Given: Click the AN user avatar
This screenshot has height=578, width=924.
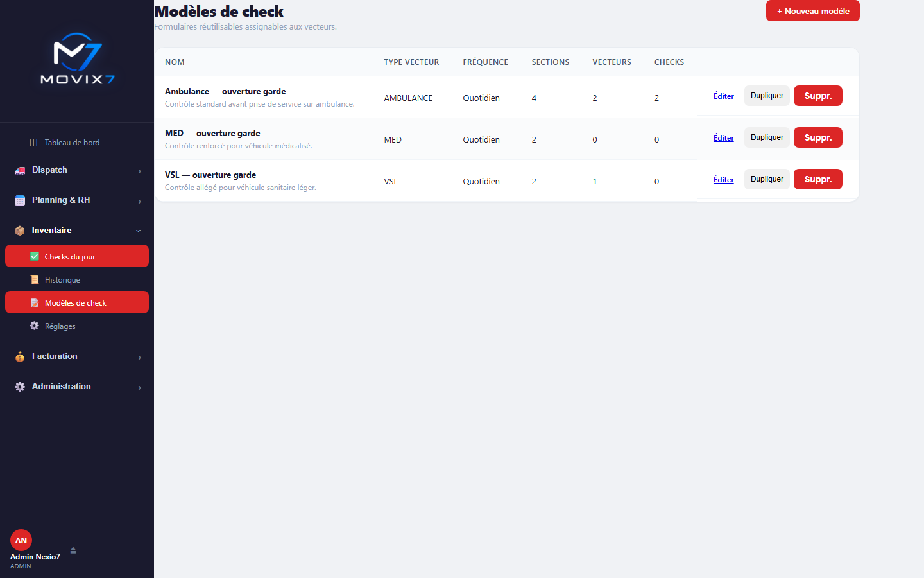Looking at the screenshot, I should pyautogui.click(x=21, y=540).
